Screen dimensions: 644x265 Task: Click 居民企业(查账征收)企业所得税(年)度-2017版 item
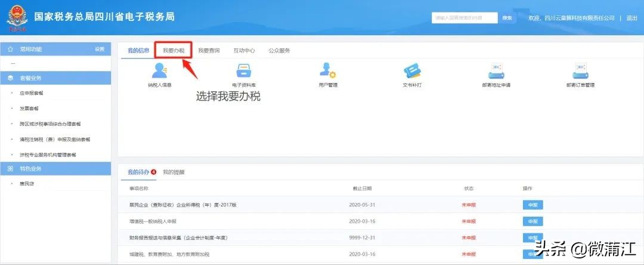coord(183,205)
